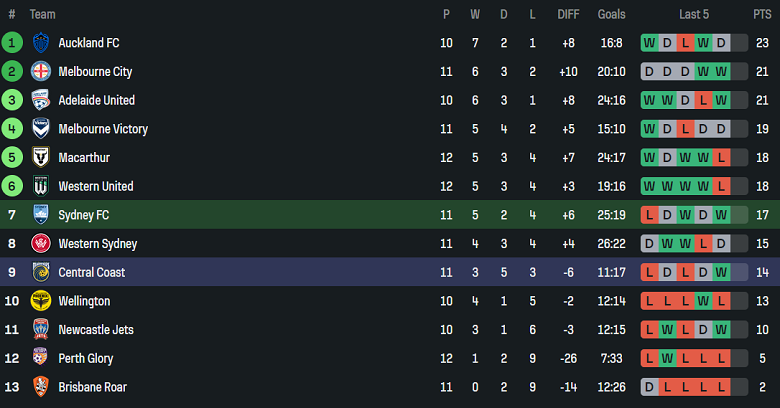Click Brisbane Roar's grey D form badge
Image resolution: width=780 pixels, height=408 pixels.
point(650,387)
